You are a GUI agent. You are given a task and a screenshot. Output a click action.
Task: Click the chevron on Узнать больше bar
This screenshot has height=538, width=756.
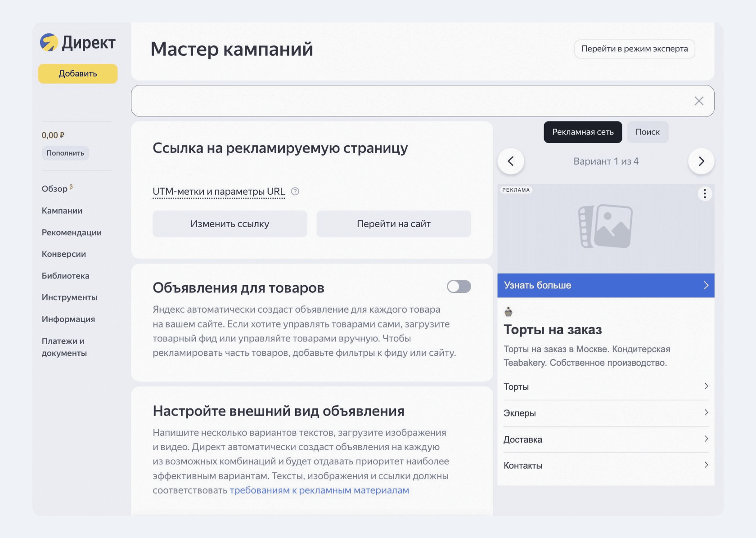[706, 285]
